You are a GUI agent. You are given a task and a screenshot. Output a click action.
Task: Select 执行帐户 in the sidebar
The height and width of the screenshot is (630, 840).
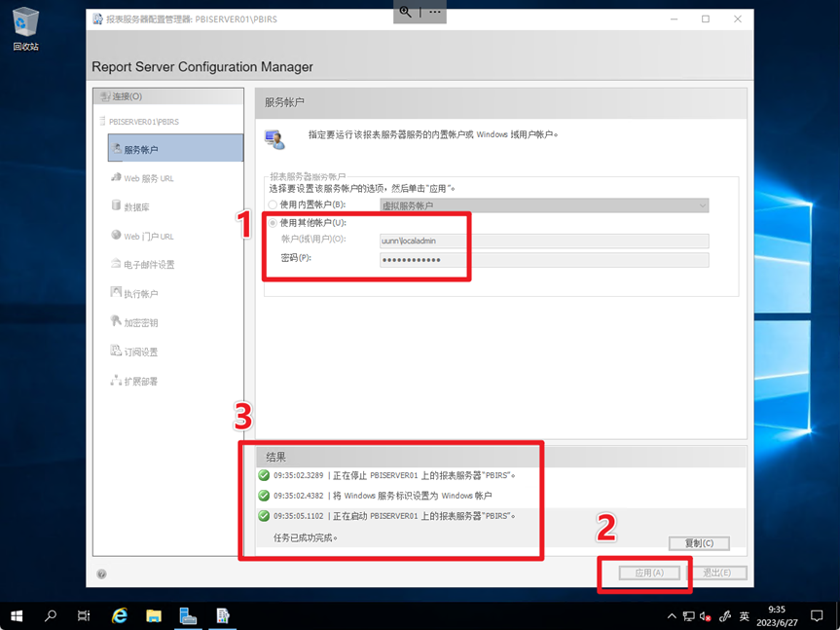click(x=140, y=293)
